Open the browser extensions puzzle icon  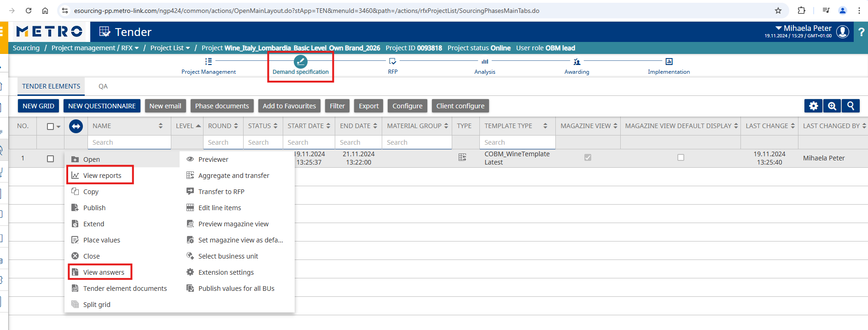[801, 11]
